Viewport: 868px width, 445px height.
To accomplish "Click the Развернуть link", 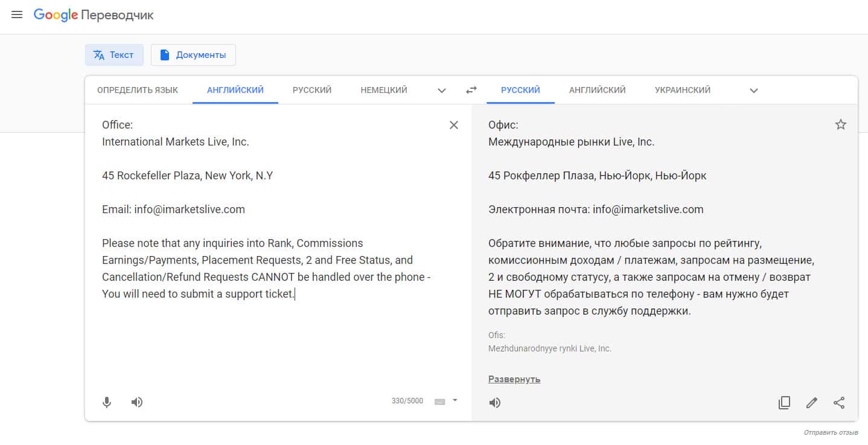I will coord(514,379).
